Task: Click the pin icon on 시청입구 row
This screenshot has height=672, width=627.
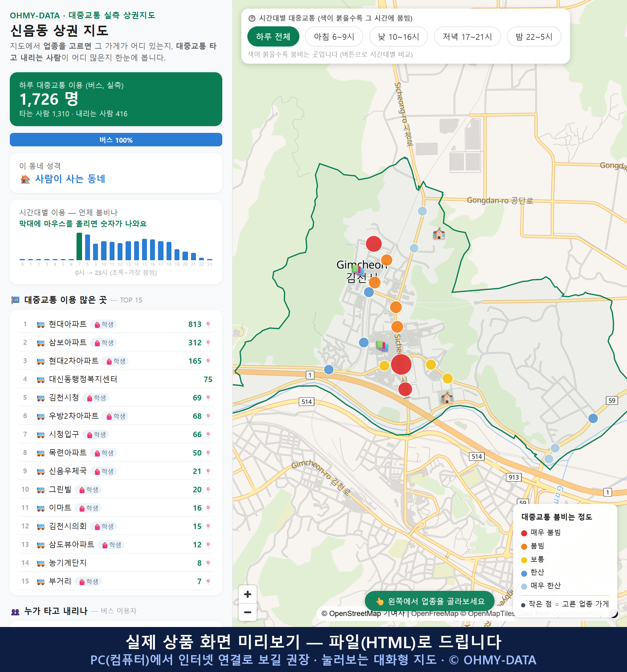Action: pyautogui.click(x=208, y=434)
